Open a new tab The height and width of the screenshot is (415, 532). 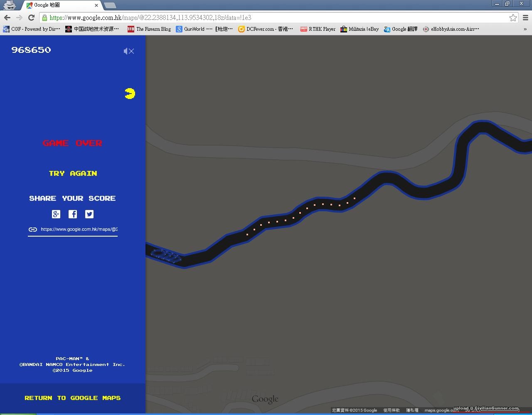(x=110, y=5)
